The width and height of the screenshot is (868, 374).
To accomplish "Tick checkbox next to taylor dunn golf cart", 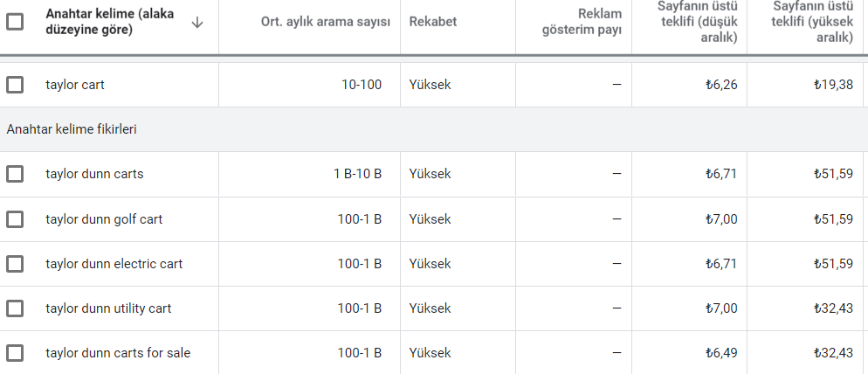I will pos(14,219).
